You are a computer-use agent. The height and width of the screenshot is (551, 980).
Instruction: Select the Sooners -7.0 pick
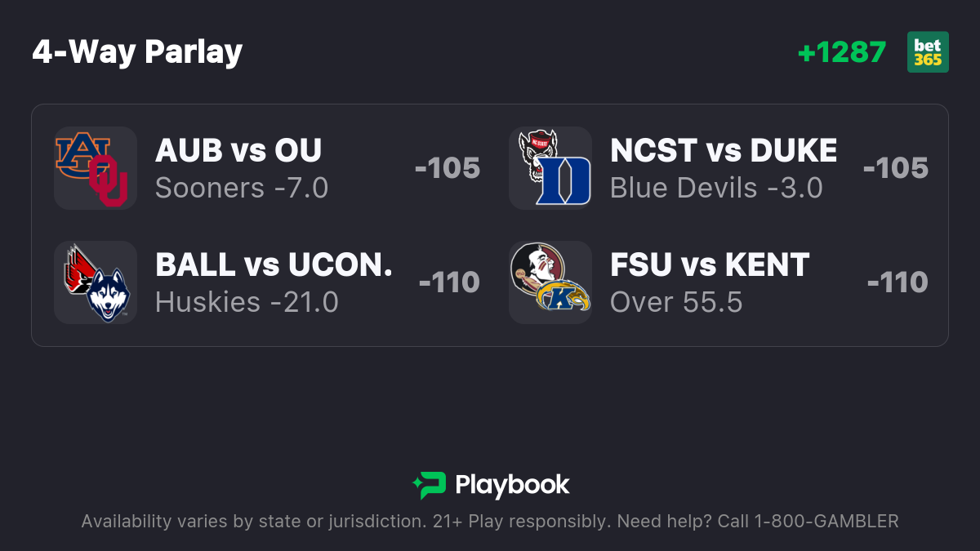pyautogui.click(x=242, y=188)
